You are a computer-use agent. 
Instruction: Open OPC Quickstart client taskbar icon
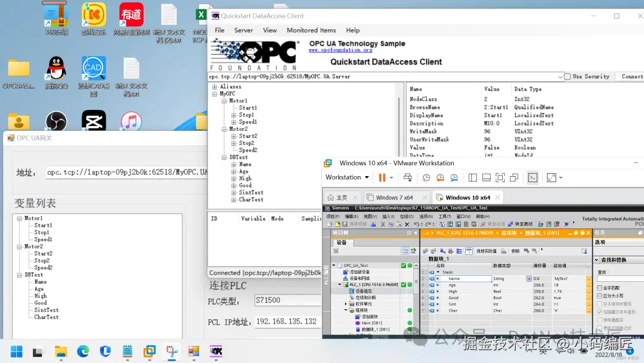(x=216, y=352)
